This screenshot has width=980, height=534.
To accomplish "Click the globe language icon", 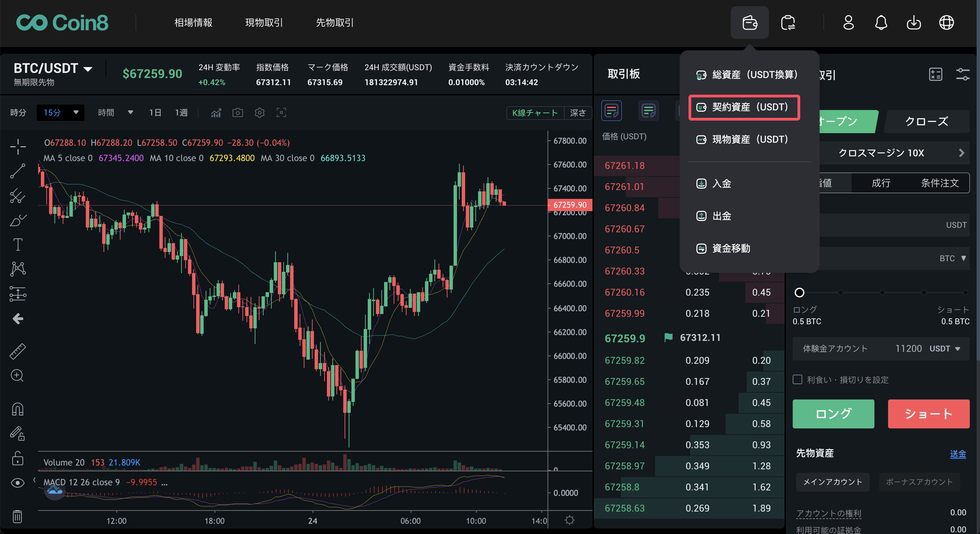I will (x=946, y=22).
